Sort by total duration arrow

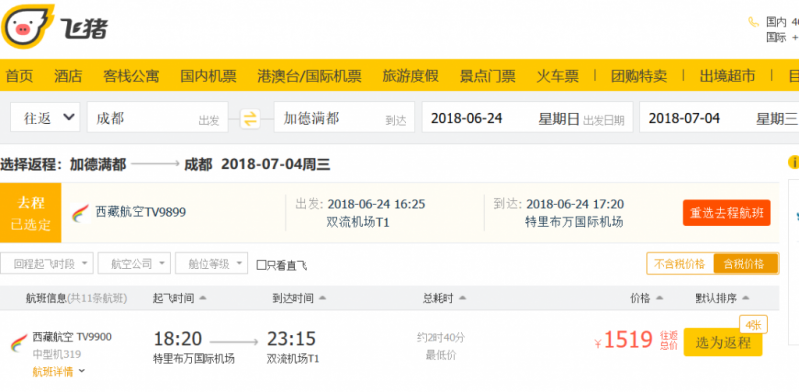(x=462, y=298)
